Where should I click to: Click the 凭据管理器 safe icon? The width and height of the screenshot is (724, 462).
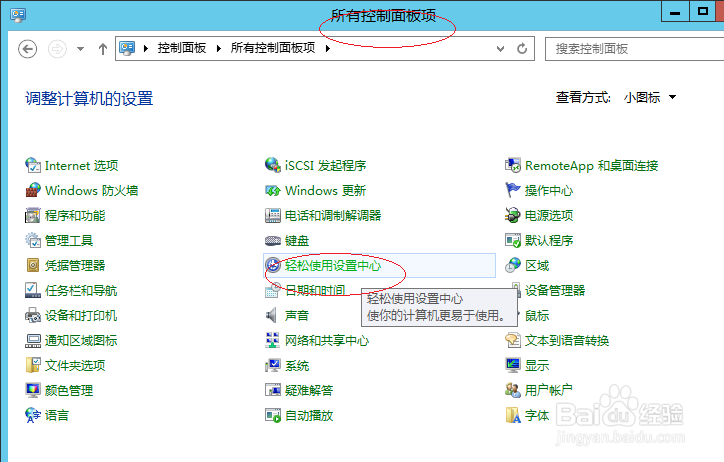[x=33, y=265]
